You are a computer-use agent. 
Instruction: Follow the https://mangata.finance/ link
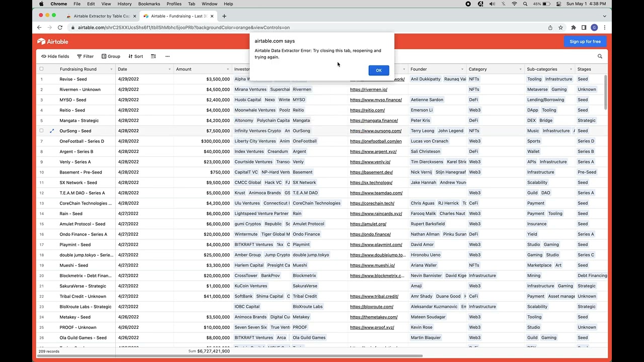374,121
